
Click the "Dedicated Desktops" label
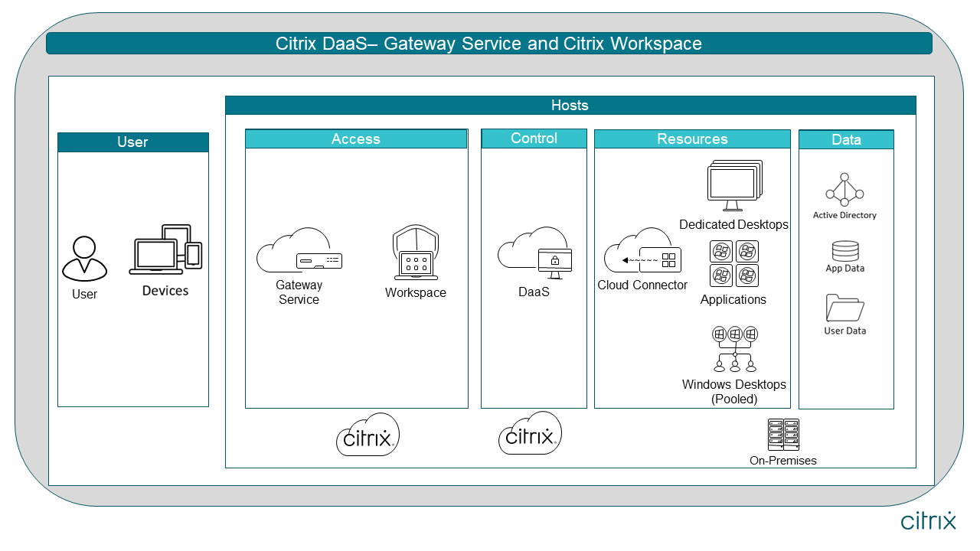click(x=733, y=225)
